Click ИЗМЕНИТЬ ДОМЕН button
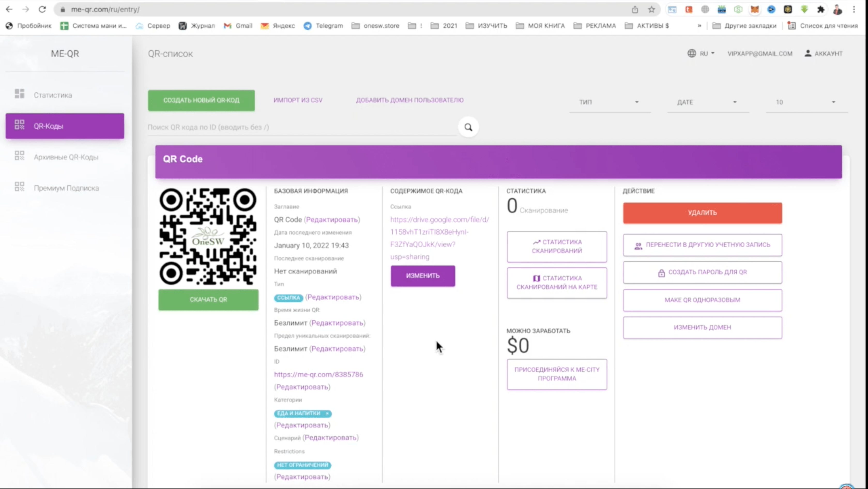This screenshot has width=868, height=489. coord(702,327)
